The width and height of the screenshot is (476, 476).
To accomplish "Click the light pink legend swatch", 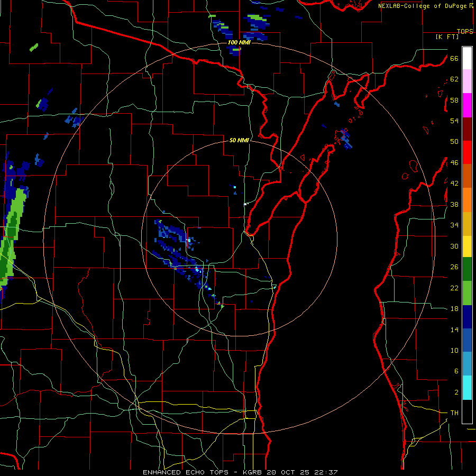I will (467, 81).
